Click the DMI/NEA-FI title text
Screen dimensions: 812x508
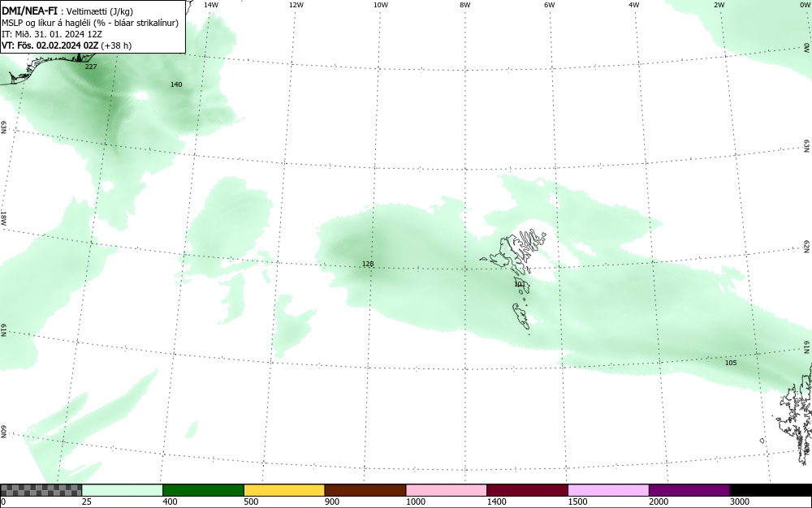pyautogui.click(x=29, y=11)
